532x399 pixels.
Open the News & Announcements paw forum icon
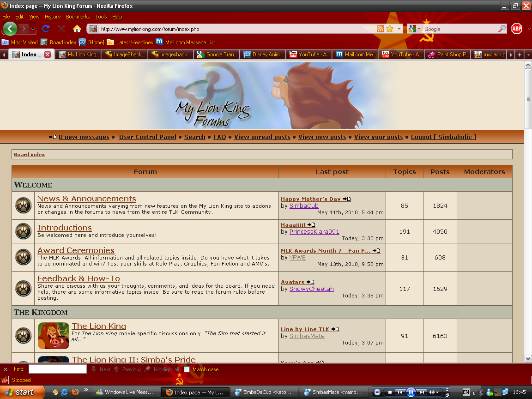(23, 206)
